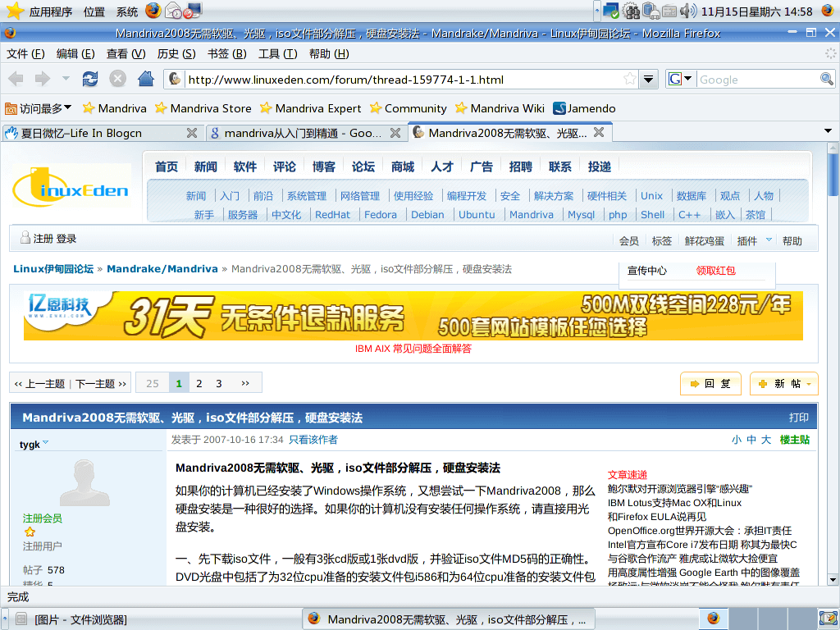Click the URL address field
The image size is (840, 630).
(x=404, y=80)
